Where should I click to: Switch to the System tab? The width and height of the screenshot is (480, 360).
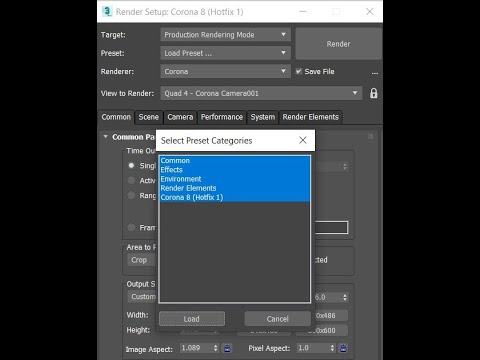pyautogui.click(x=263, y=117)
